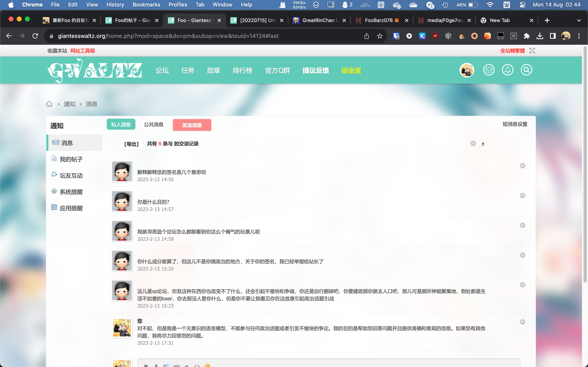Select 系统提醒 in the sidebar
Screen dimensions: 588x367
coord(71,192)
